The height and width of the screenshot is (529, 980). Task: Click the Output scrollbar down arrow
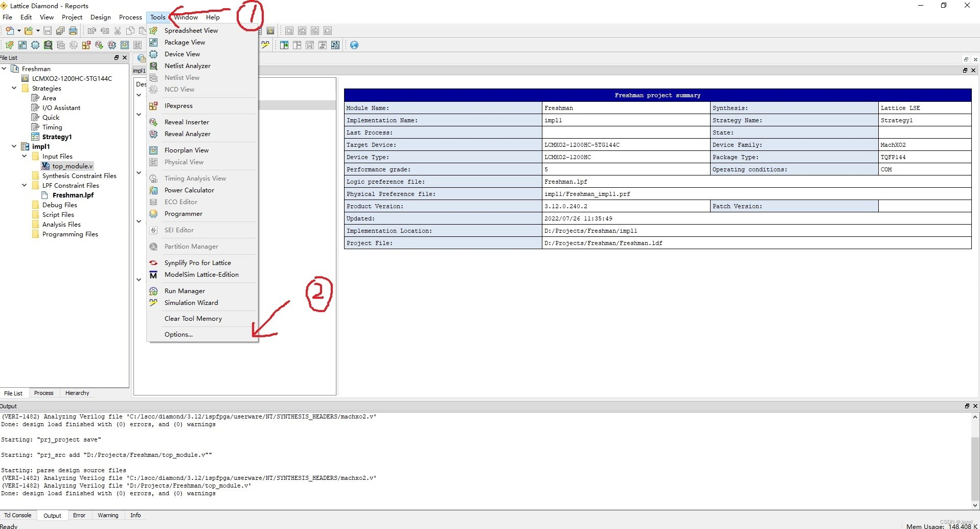pos(975,505)
